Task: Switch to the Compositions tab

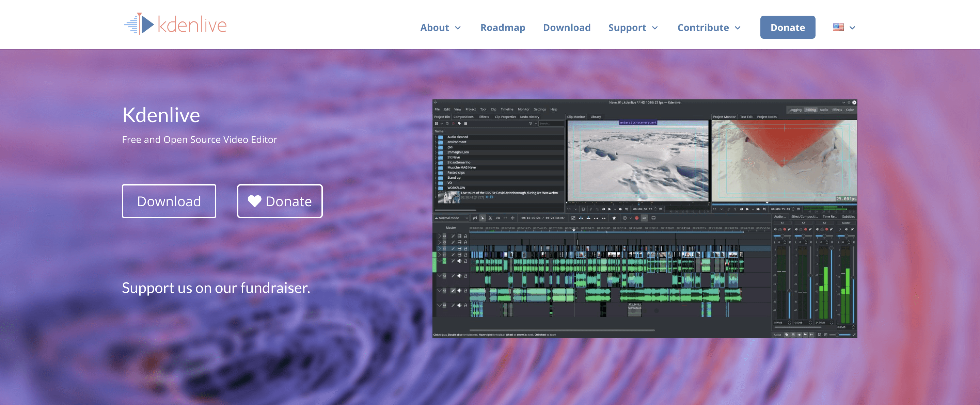Action: coord(463,117)
